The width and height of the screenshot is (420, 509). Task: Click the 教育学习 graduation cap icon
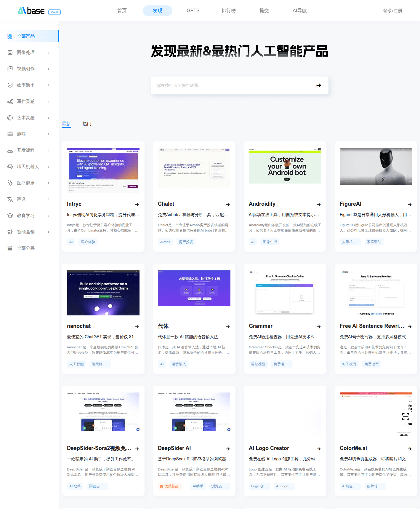click(x=10, y=216)
